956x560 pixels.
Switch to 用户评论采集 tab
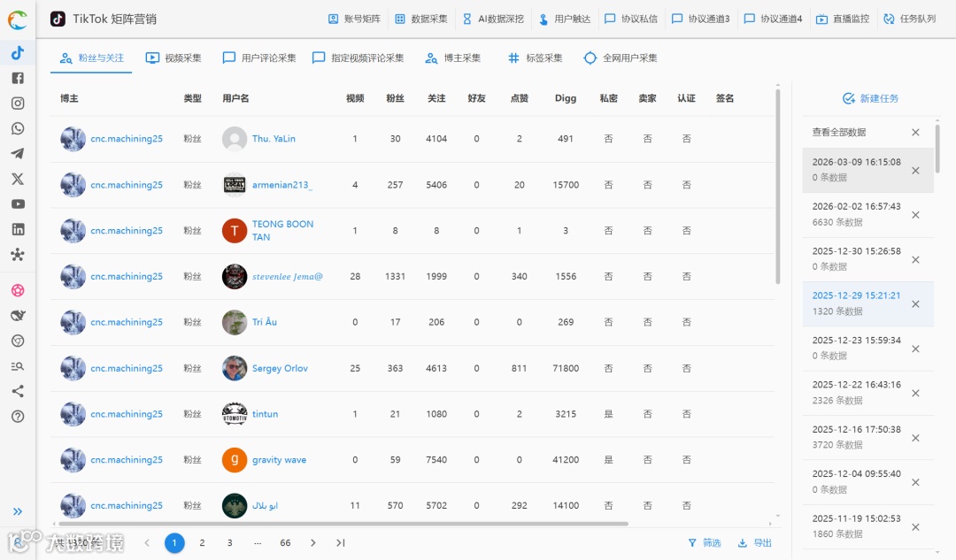pyautogui.click(x=259, y=58)
